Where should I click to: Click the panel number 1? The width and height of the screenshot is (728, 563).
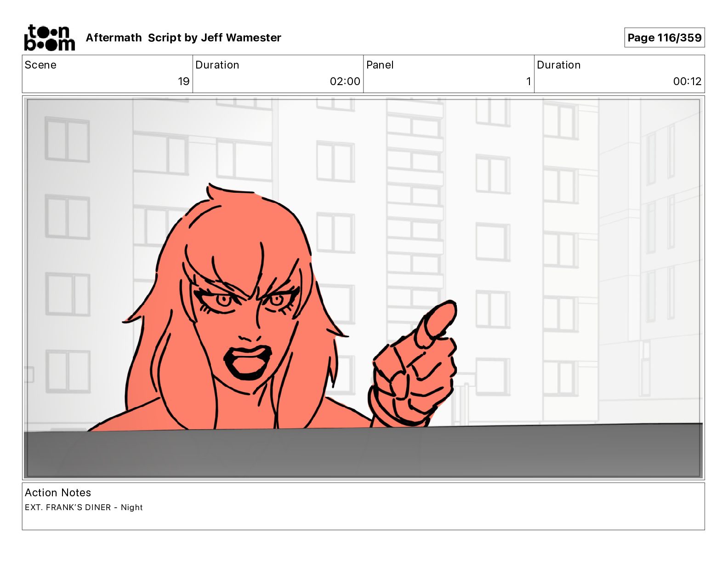click(x=528, y=81)
